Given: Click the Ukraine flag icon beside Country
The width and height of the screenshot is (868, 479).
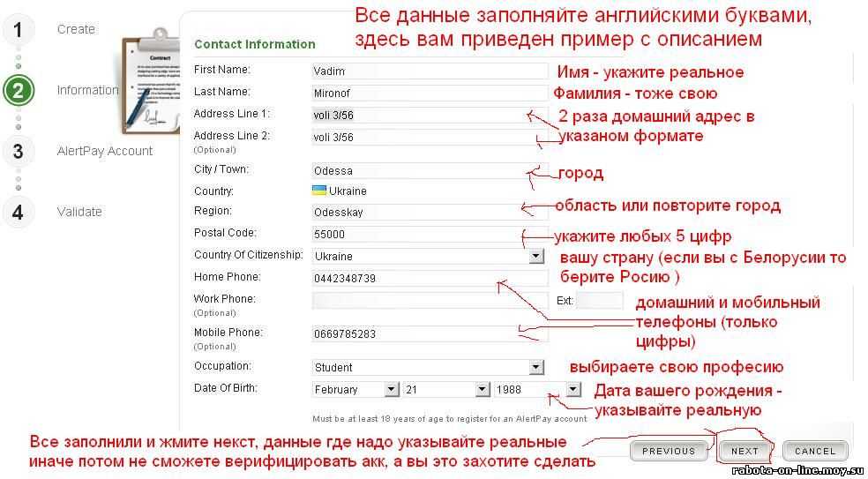Looking at the screenshot, I should (319, 191).
